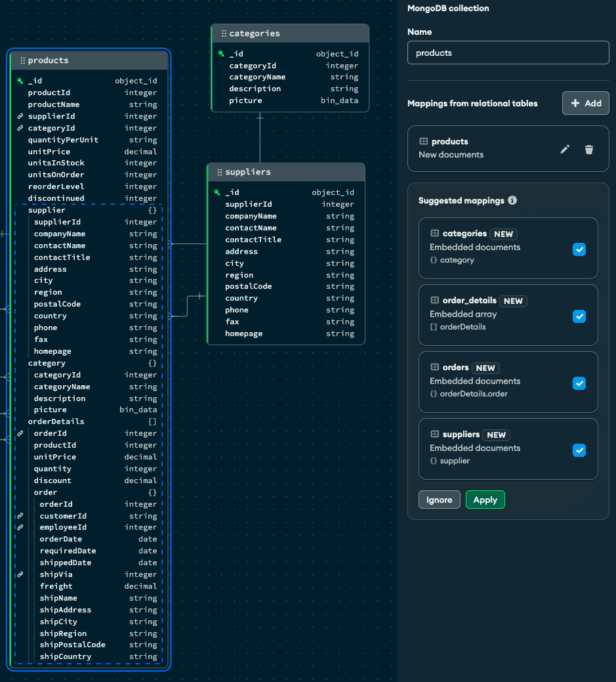This screenshot has width=616, height=682.
Task: Collapse the supplier embedded object in products
Action: pyautogui.click(x=151, y=210)
